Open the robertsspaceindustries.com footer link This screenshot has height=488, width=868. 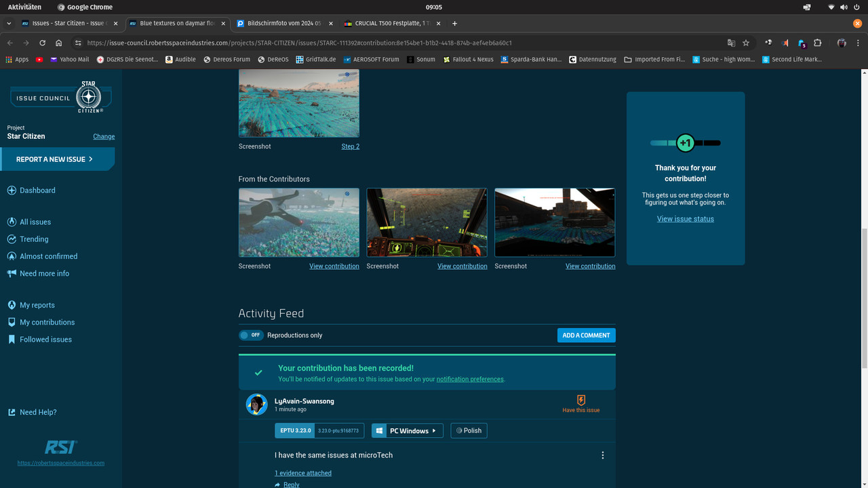(x=61, y=463)
